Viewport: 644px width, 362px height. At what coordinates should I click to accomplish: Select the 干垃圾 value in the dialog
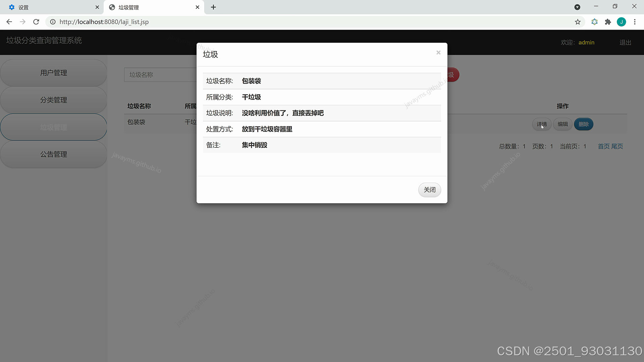click(x=251, y=97)
